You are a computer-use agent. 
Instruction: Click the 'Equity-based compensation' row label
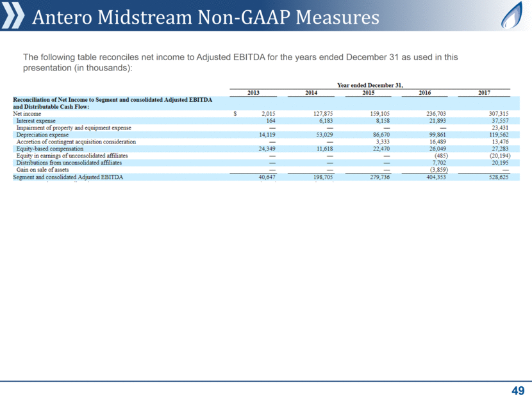click(x=49, y=149)
